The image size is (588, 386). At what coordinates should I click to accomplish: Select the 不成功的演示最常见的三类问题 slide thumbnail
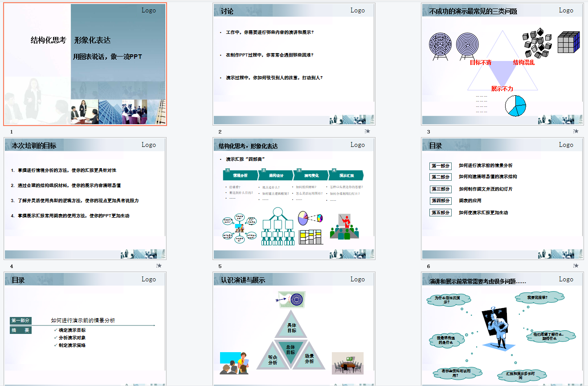click(x=502, y=64)
